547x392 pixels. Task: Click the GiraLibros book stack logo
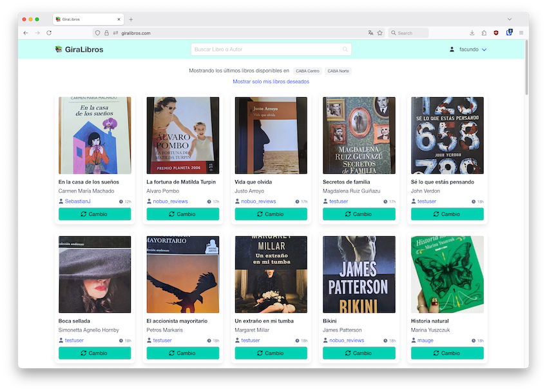[59, 50]
